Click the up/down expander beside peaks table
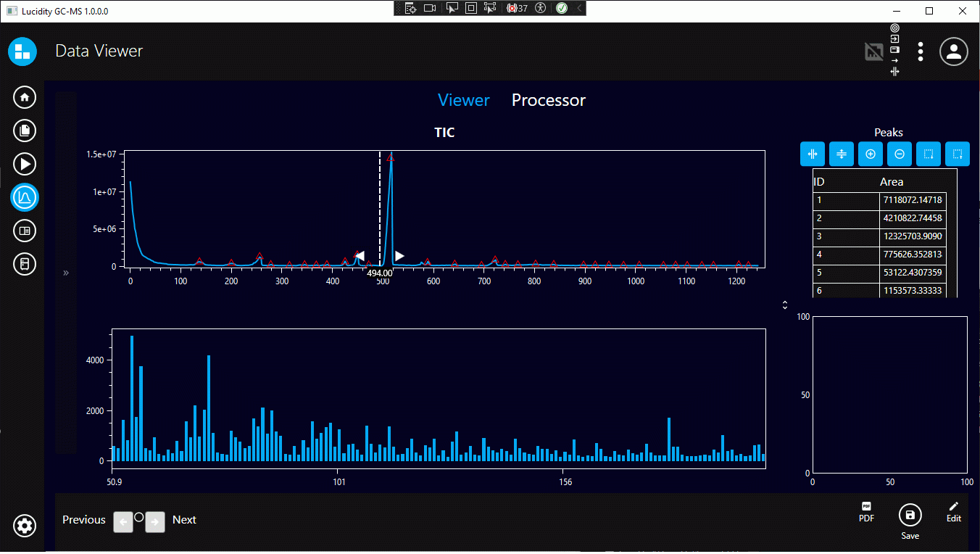The height and width of the screenshot is (554, 980). click(785, 305)
